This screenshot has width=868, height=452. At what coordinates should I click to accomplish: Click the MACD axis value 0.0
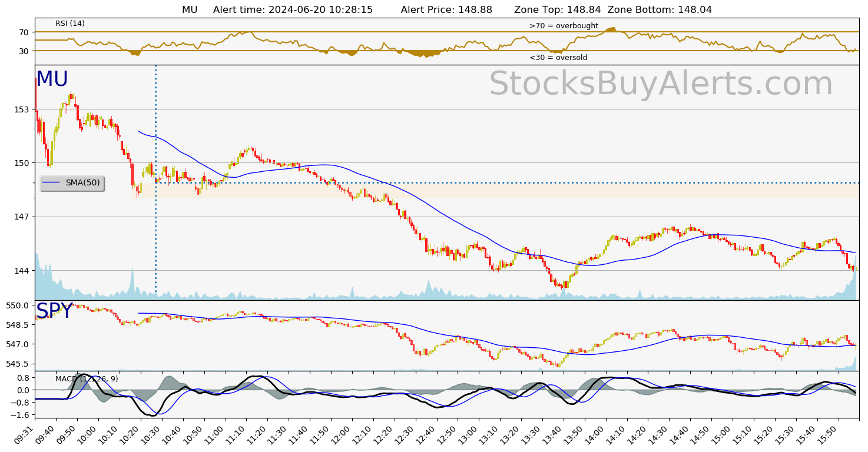(x=24, y=390)
